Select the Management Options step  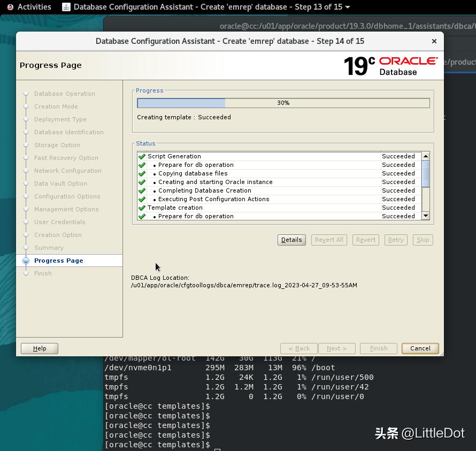point(66,209)
